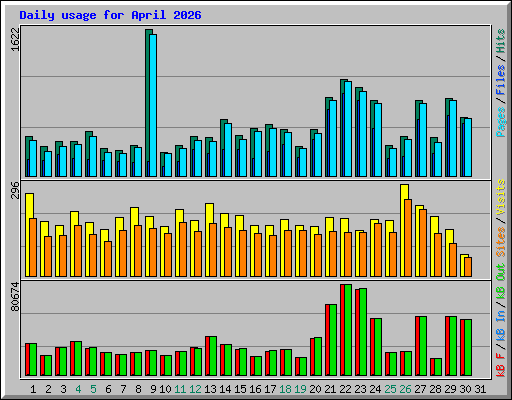512x400 pixels.
Task: Click the green kB Out bar for day 13
Action: [213, 356]
